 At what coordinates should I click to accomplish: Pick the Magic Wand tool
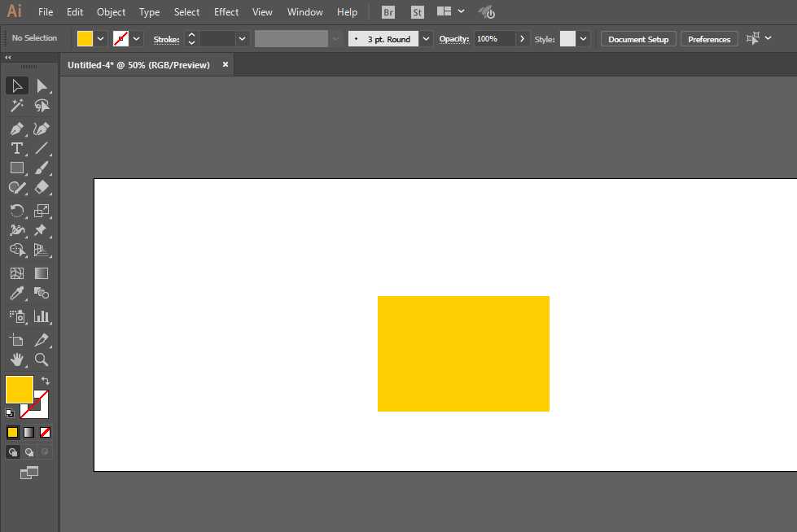click(16, 106)
